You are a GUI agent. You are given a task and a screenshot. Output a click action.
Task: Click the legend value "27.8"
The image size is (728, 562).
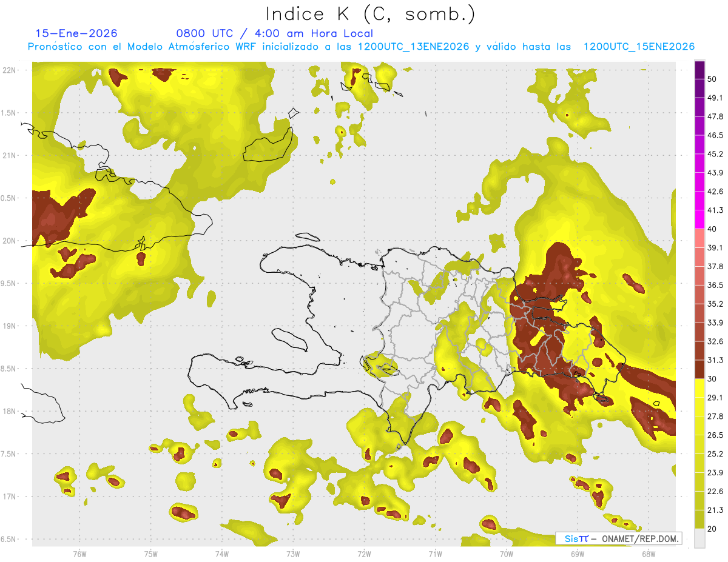715,416
